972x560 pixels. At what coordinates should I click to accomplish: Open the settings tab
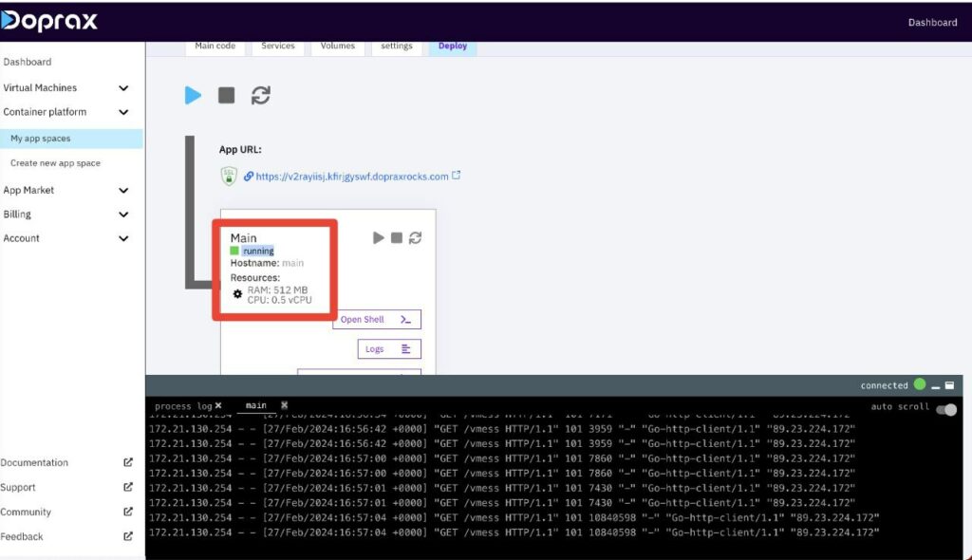[x=397, y=47]
